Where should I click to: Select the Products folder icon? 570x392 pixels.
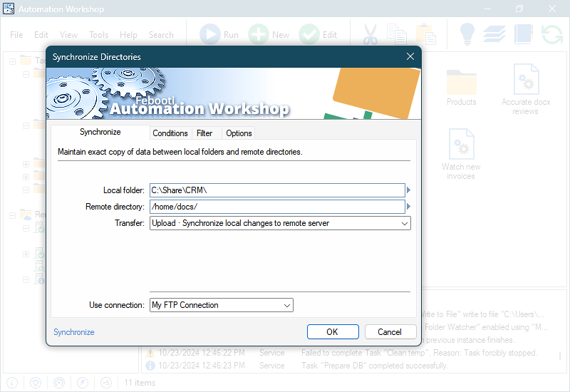461,82
